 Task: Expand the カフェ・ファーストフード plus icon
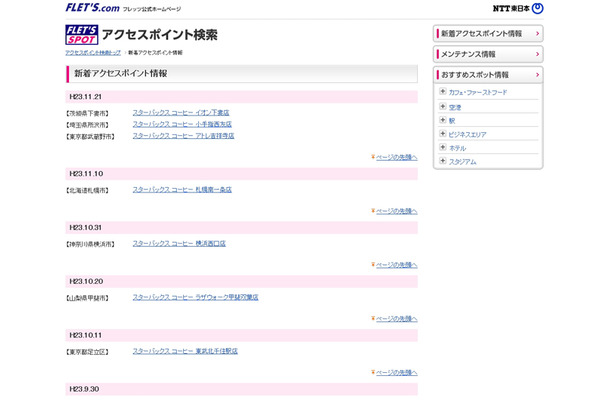(442, 91)
